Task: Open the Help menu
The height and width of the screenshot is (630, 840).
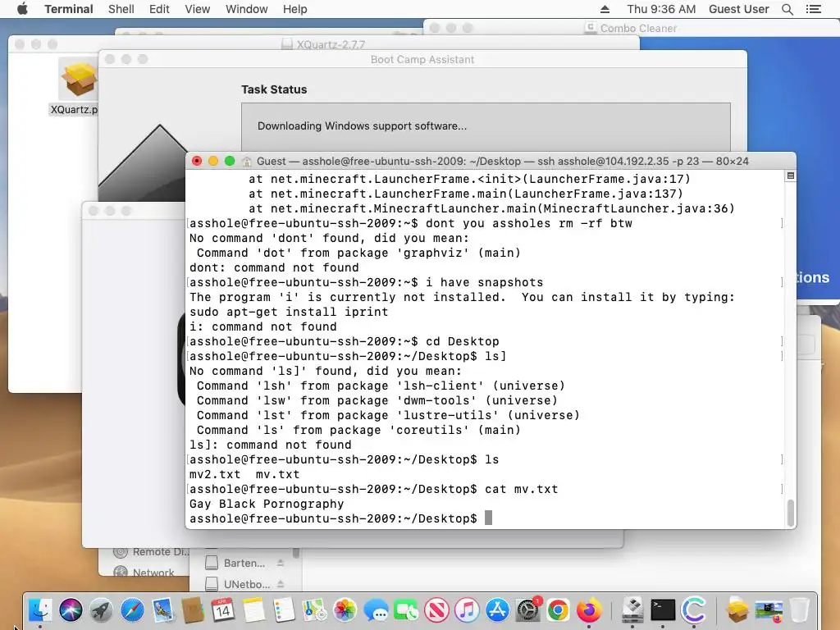Action: [294, 9]
